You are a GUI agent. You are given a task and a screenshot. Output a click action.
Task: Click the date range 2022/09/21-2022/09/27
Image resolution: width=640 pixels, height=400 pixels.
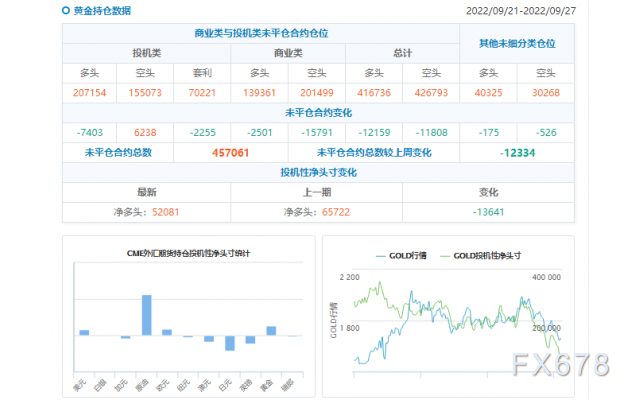521,11
